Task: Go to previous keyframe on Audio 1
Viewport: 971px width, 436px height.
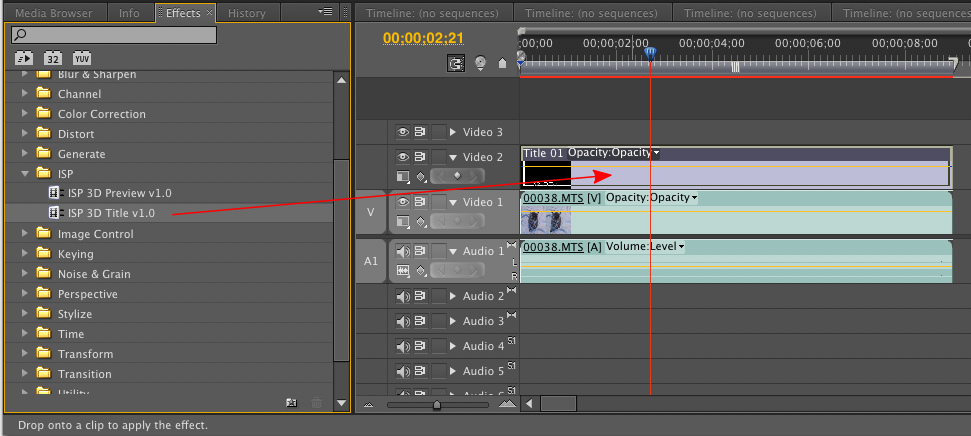Action: pos(441,270)
